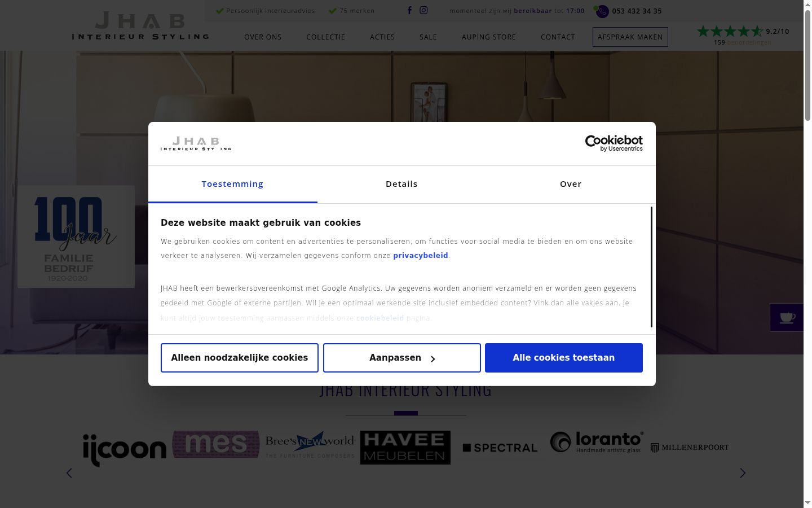Image resolution: width=812 pixels, height=508 pixels.
Task: Open the JHAB Instagram icon
Action: coord(423,10)
